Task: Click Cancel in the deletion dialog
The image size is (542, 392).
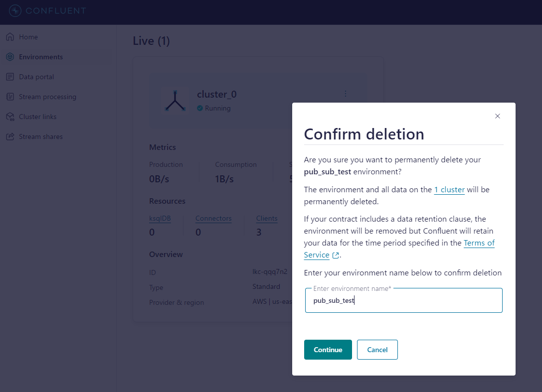Action: coord(377,350)
